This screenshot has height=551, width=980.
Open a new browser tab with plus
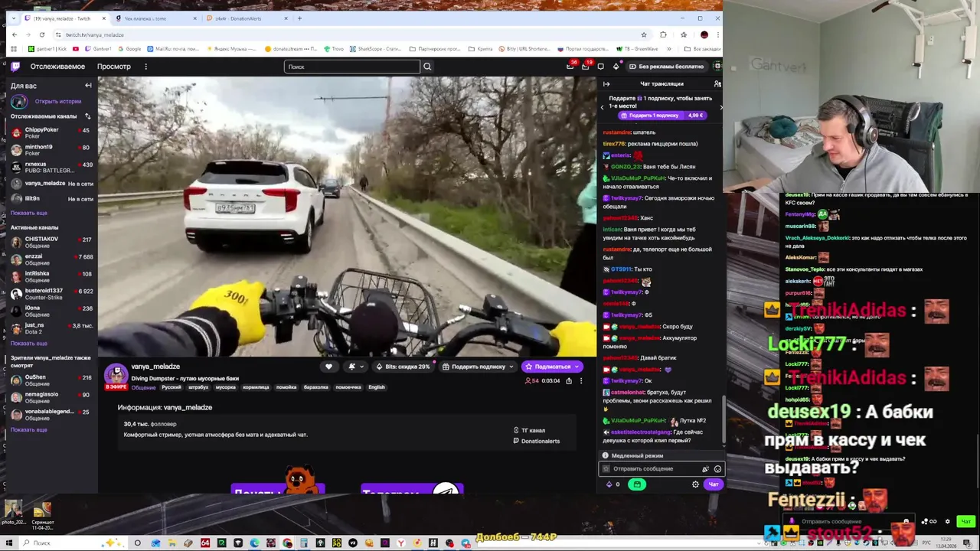click(299, 18)
